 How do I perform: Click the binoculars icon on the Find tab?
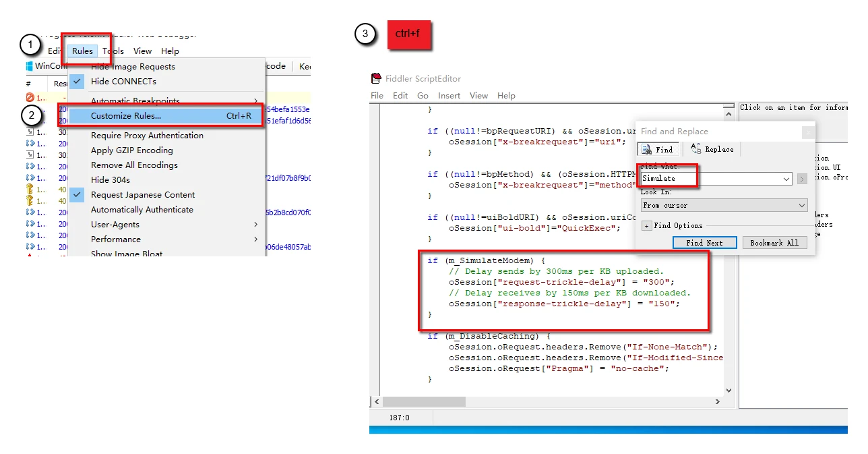[646, 150]
